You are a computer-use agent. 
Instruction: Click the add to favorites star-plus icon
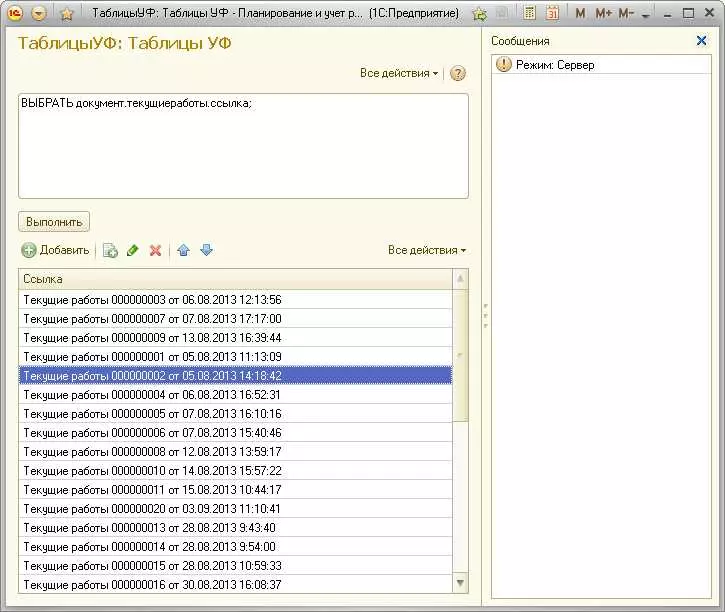(479, 14)
